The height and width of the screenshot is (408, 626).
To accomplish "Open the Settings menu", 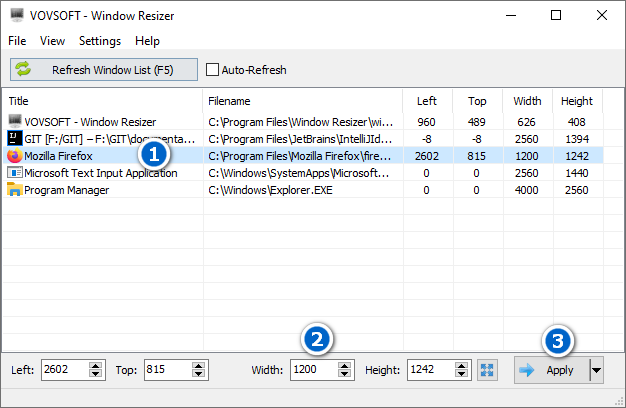I will 100,41.
